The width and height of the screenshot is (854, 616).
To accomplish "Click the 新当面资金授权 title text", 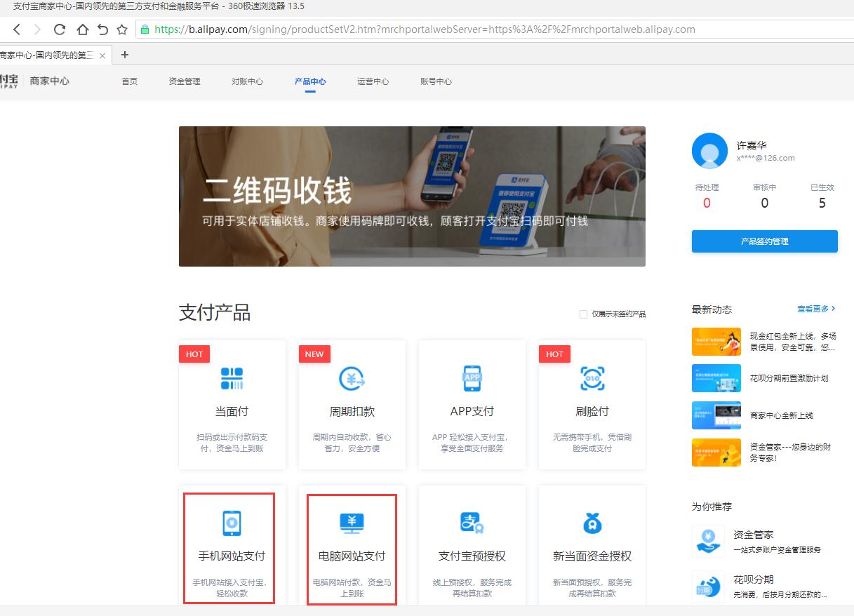I will (592, 556).
